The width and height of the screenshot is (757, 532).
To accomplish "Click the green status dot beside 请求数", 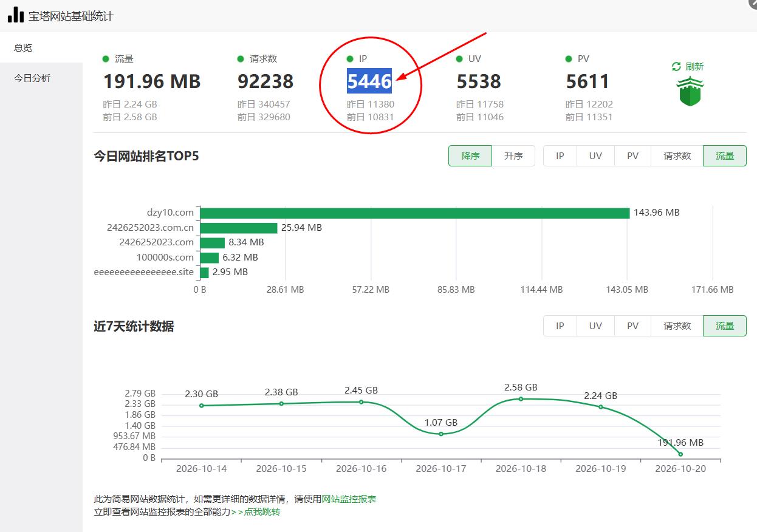I will coord(241,59).
